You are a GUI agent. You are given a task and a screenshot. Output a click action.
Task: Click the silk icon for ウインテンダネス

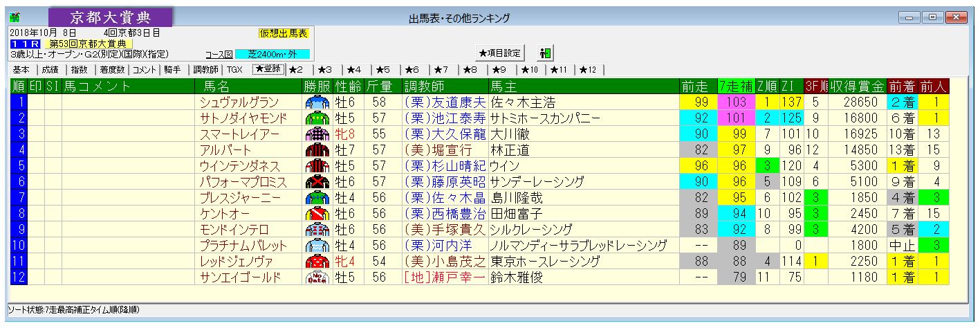(317, 166)
